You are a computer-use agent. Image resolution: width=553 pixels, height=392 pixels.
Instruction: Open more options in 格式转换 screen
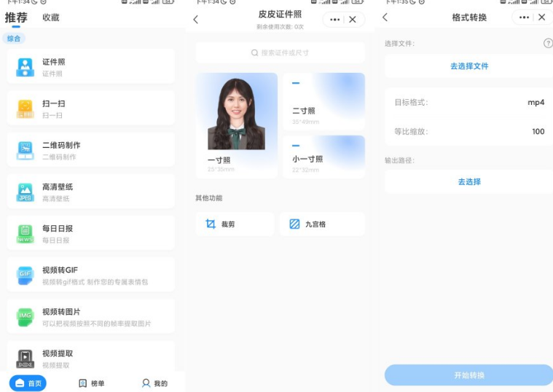tap(524, 17)
